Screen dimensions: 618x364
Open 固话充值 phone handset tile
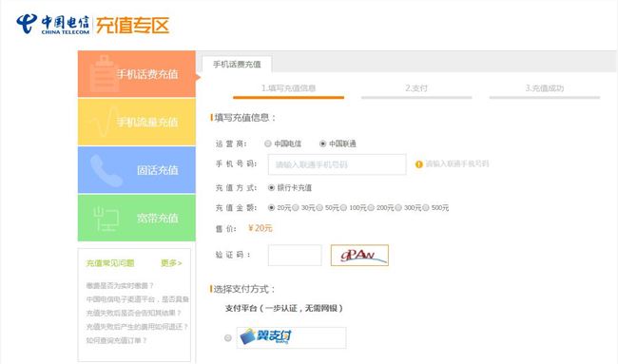(136, 170)
